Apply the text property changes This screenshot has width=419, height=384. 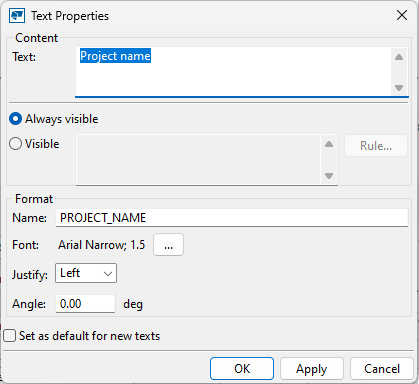[312, 369]
